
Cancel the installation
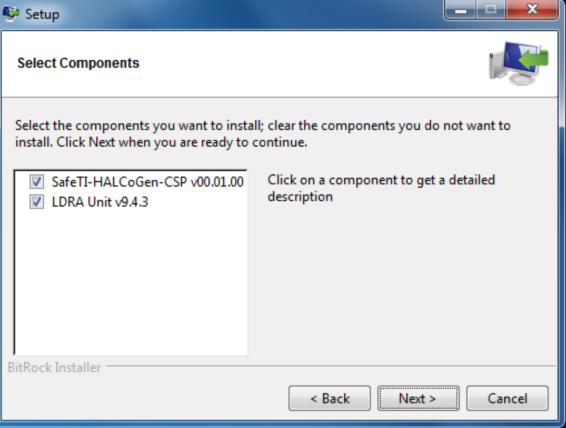pyautogui.click(x=507, y=398)
